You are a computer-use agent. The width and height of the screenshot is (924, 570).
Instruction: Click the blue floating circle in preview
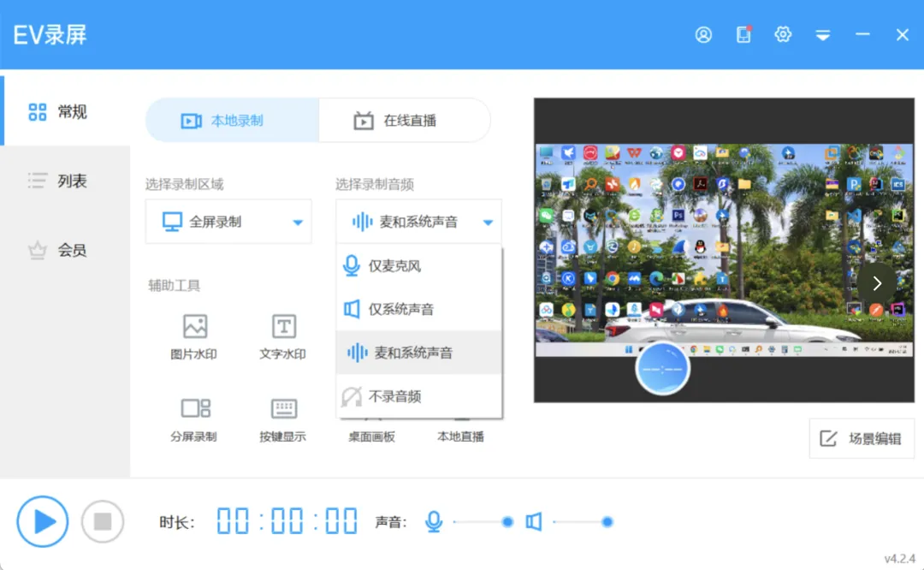pos(662,368)
